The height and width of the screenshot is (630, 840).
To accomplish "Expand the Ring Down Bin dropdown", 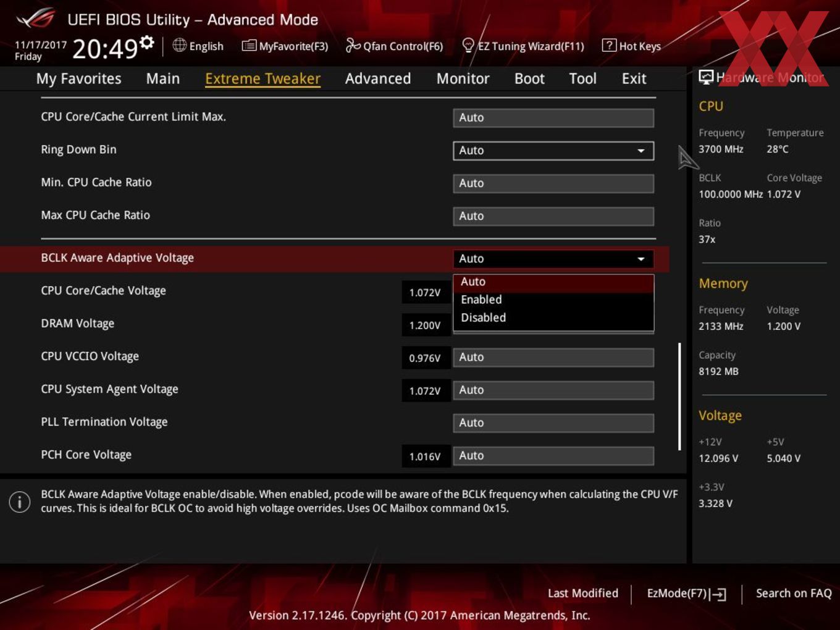I will click(x=553, y=150).
